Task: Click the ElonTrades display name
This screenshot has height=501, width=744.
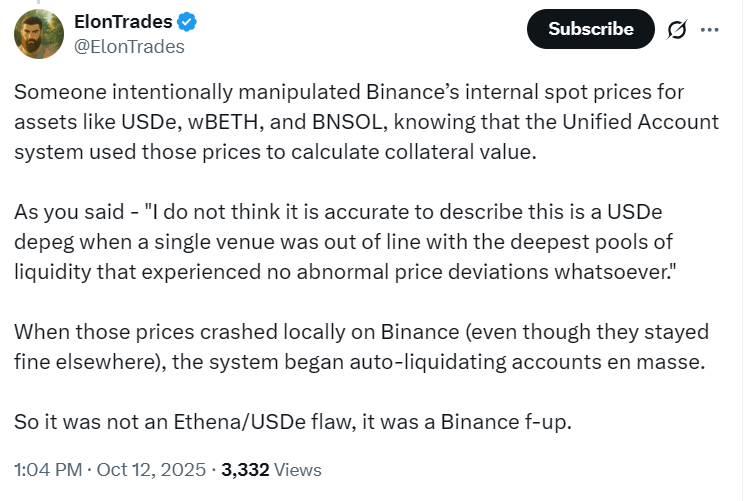Action: pyautogui.click(x=123, y=22)
